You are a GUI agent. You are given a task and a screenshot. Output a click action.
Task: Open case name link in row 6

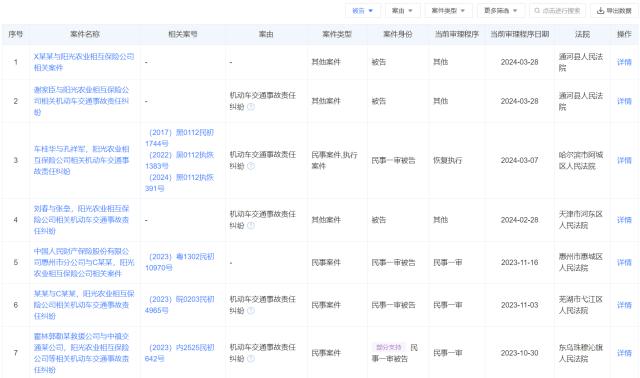click(84, 305)
